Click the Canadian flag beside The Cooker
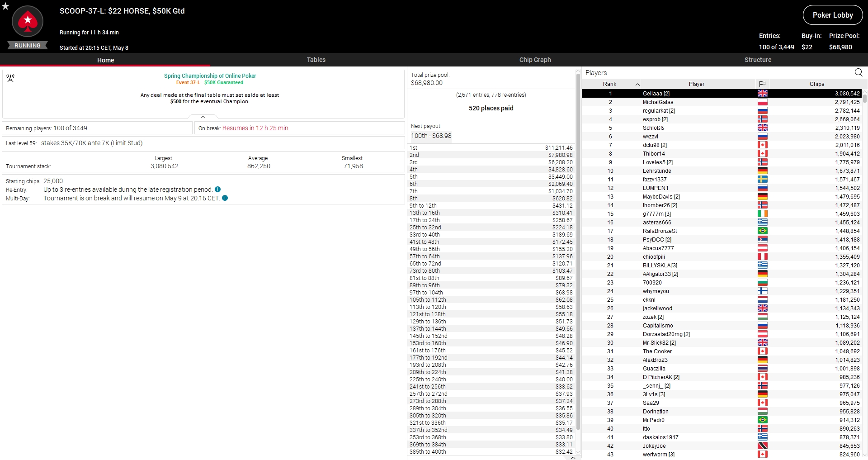 point(762,351)
